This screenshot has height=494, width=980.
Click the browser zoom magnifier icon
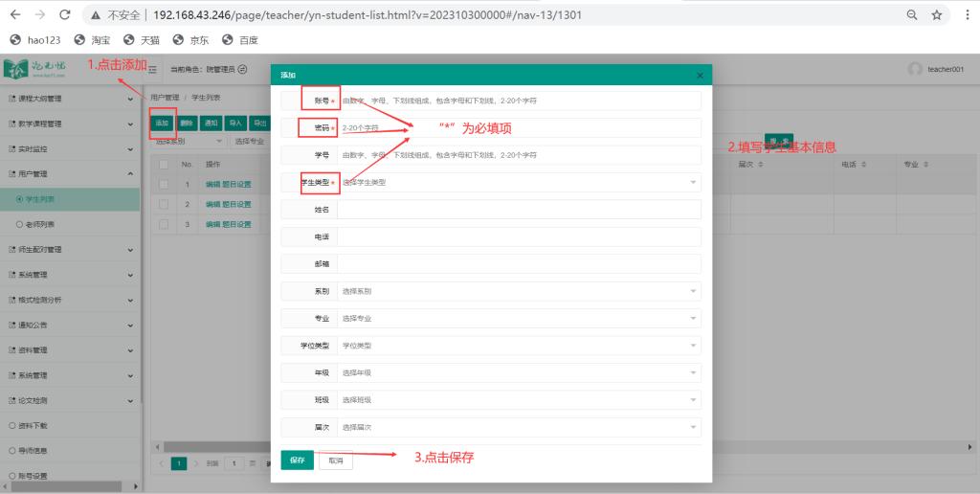(x=912, y=15)
